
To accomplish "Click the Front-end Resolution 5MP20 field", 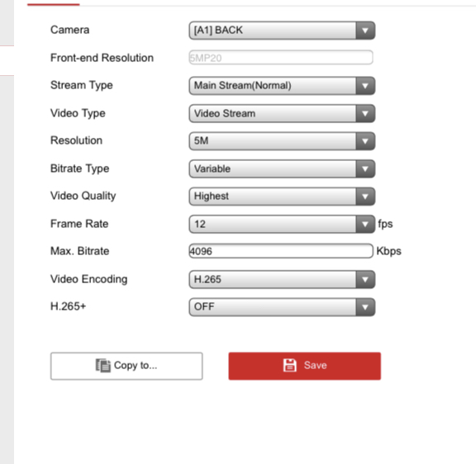I will (x=281, y=57).
